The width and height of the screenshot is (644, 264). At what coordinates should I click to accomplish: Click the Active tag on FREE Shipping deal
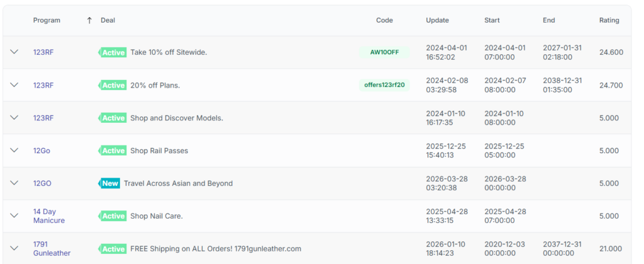(x=113, y=249)
